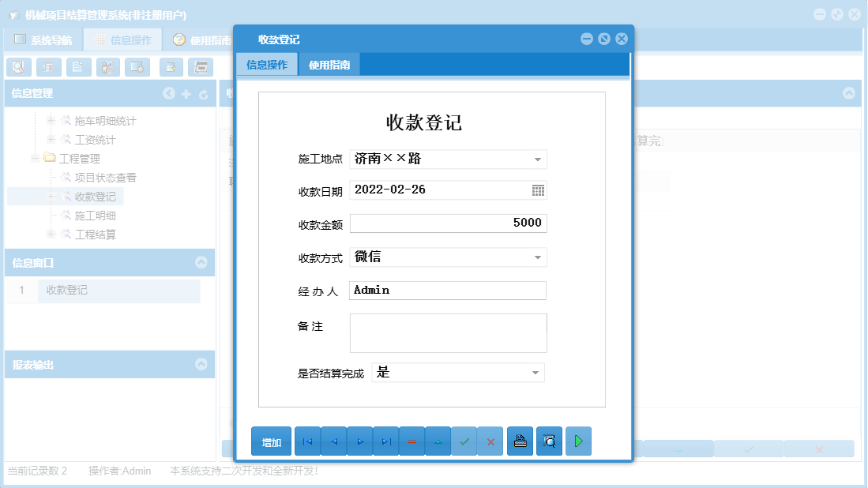Image resolution: width=868 pixels, height=488 pixels.
Task: Click the print icon in the 收款登记 dialog
Action: (x=520, y=441)
